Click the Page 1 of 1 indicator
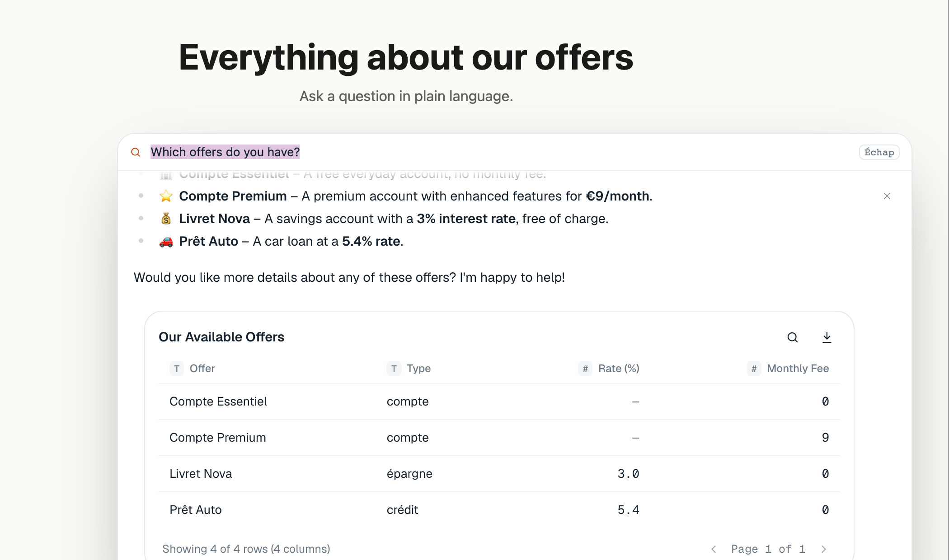949x560 pixels. click(x=768, y=549)
